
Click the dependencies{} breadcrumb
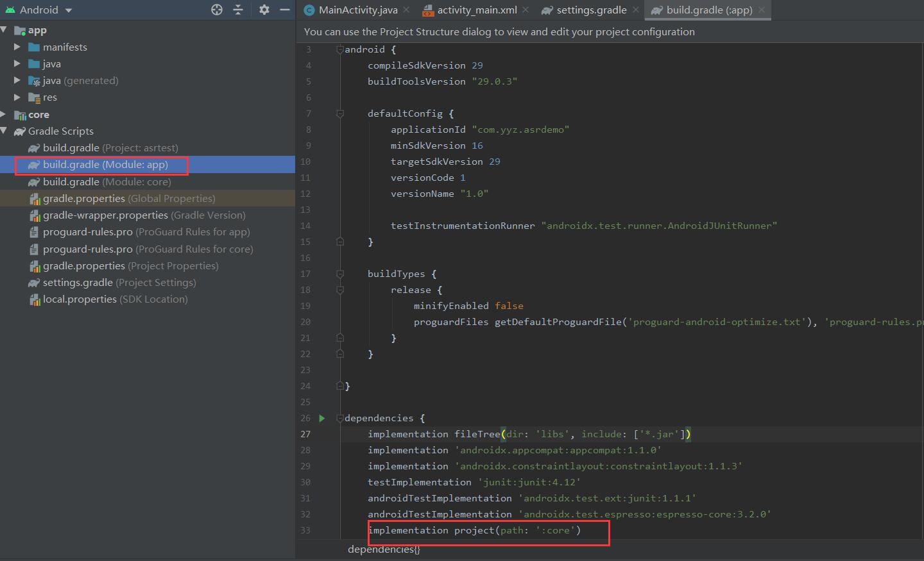click(384, 549)
